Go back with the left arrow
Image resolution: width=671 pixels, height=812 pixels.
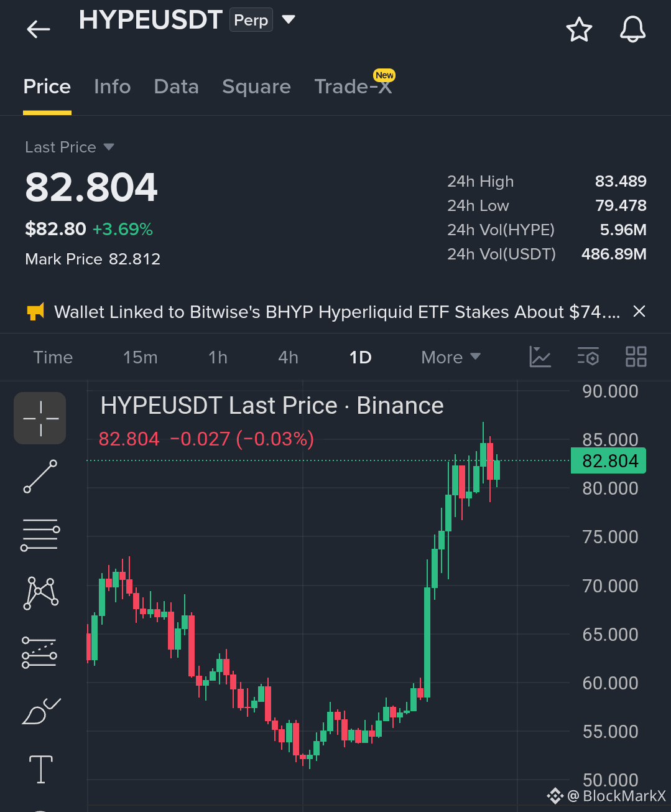click(x=39, y=29)
